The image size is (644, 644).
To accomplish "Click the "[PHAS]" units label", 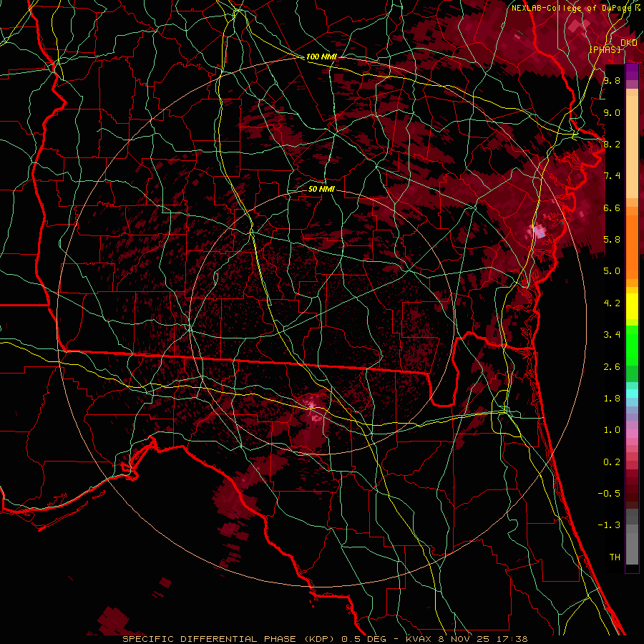I will click(605, 49).
